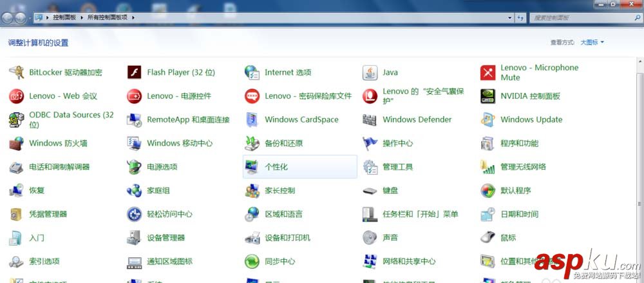Open Lenovo 安全气囊保护 icon
Viewport: 644px width, 283px height.
370,96
